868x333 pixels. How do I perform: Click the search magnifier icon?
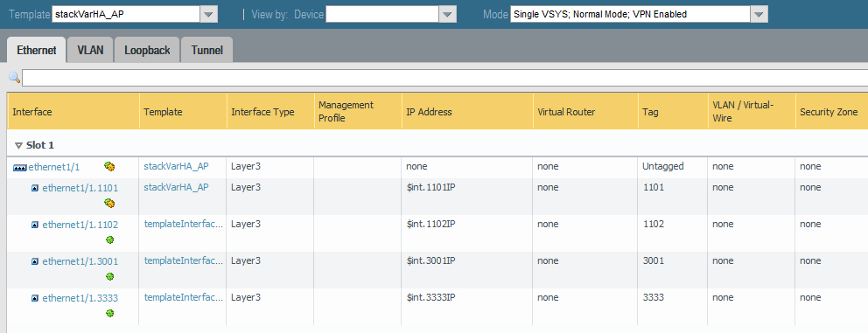click(14, 78)
